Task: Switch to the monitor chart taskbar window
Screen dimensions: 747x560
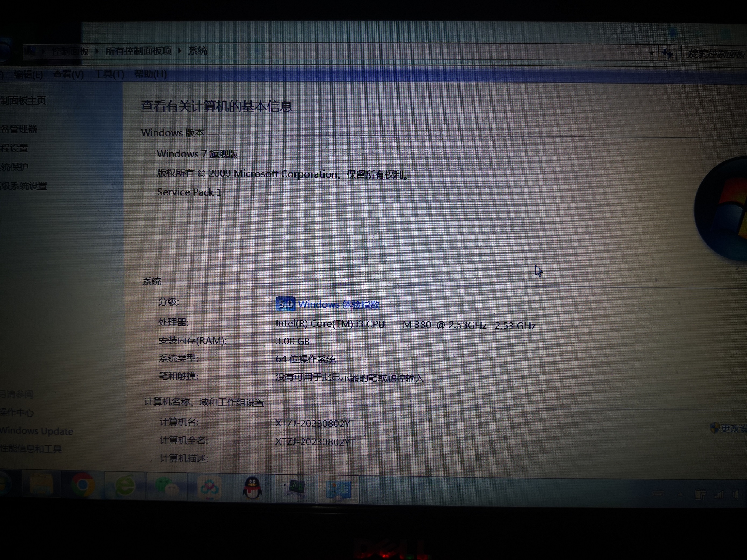Action: [x=296, y=489]
